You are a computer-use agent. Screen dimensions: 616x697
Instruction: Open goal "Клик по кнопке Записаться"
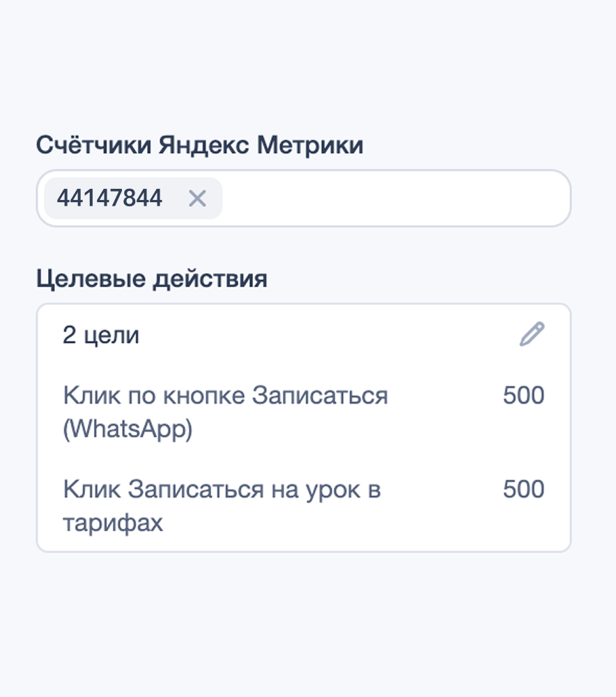(x=224, y=396)
